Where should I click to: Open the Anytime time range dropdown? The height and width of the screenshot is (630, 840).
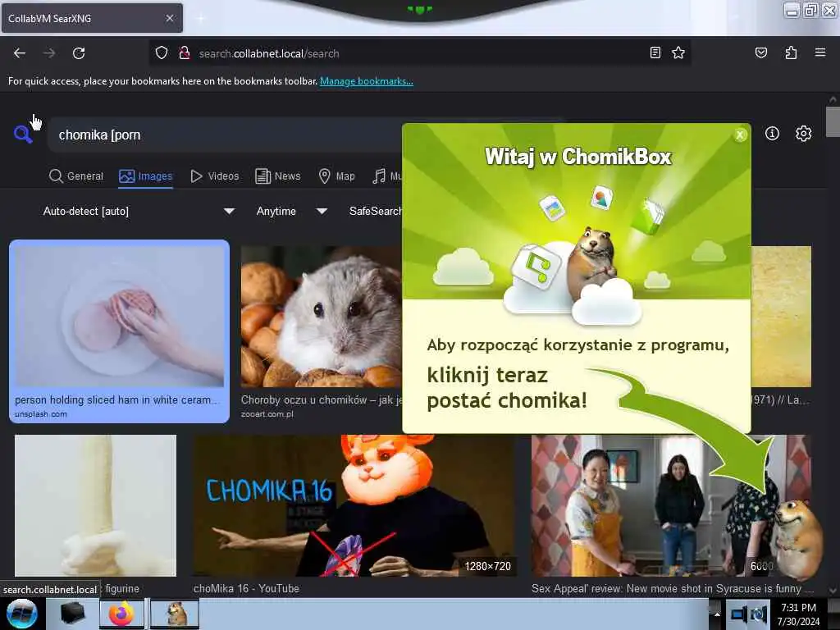click(x=291, y=211)
